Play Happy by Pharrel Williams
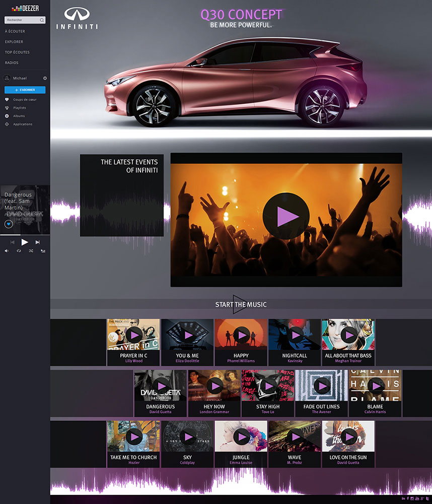This screenshot has height=504, width=432. point(242,335)
